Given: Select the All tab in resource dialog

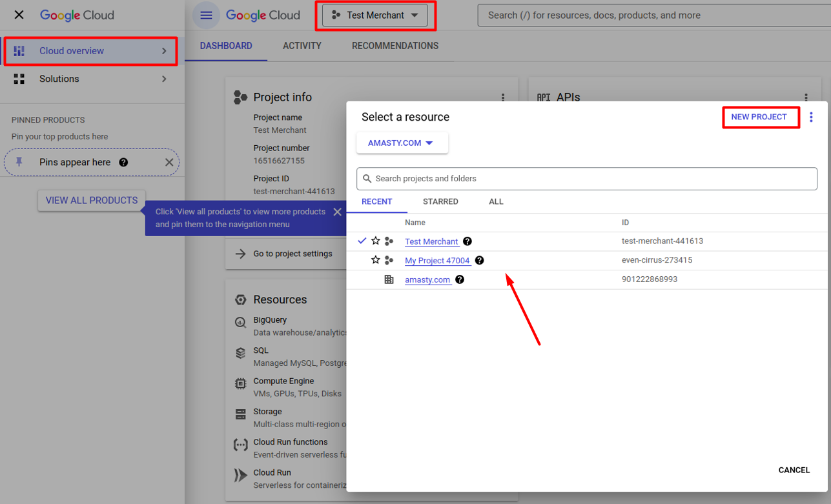Looking at the screenshot, I should point(496,202).
